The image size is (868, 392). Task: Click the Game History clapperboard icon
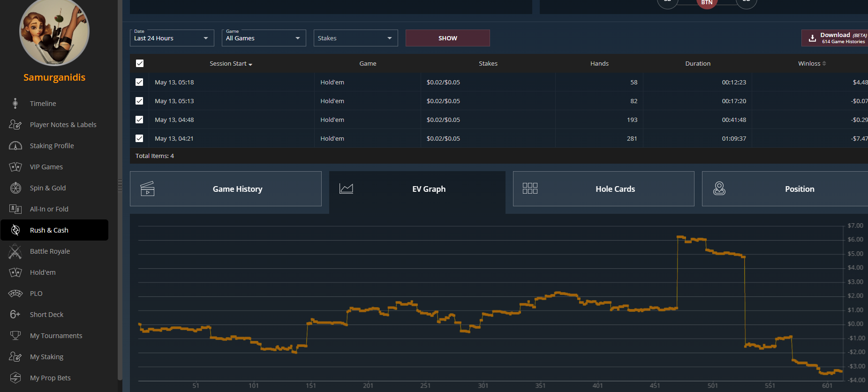pos(147,188)
